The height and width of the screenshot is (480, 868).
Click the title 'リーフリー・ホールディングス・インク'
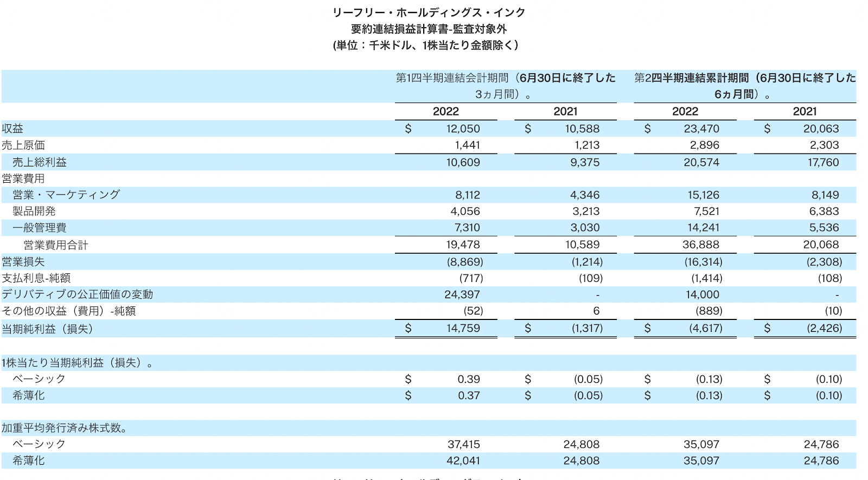pos(429,12)
